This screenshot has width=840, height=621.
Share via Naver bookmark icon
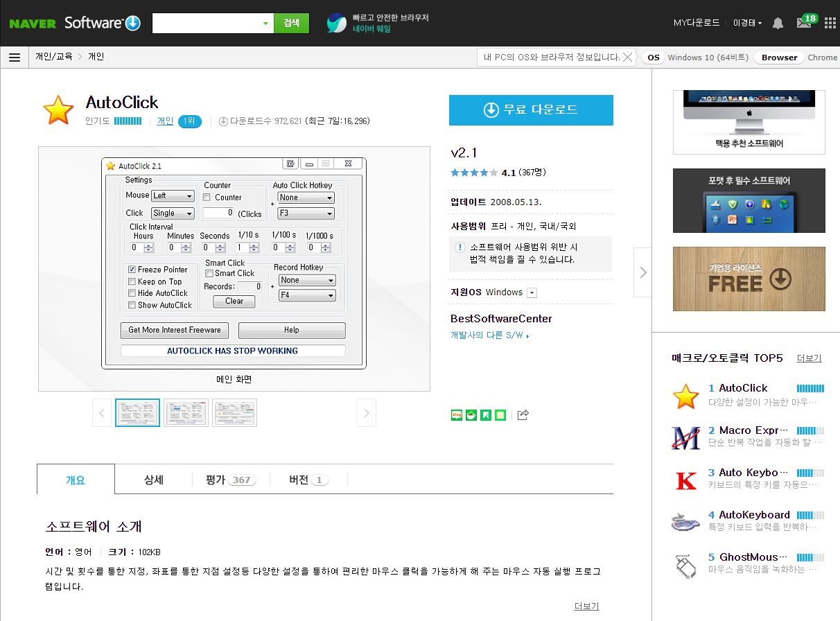[486, 415]
